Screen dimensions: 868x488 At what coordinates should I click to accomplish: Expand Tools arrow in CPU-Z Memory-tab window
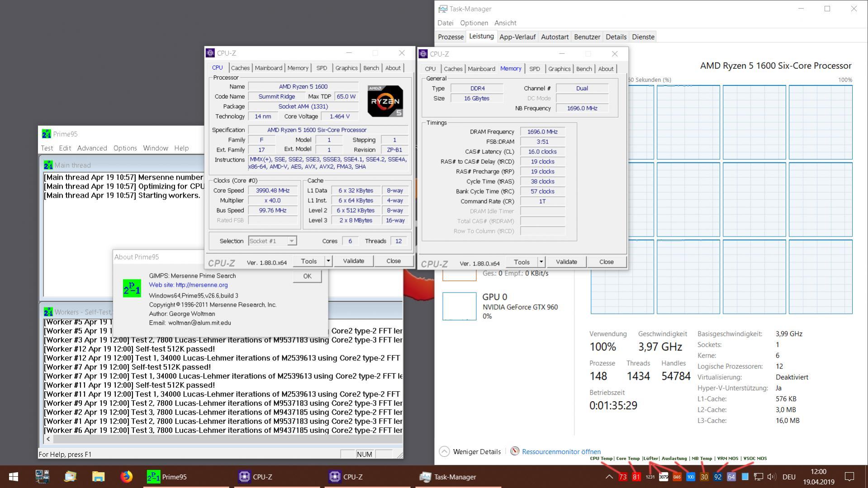pyautogui.click(x=541, y=262)
